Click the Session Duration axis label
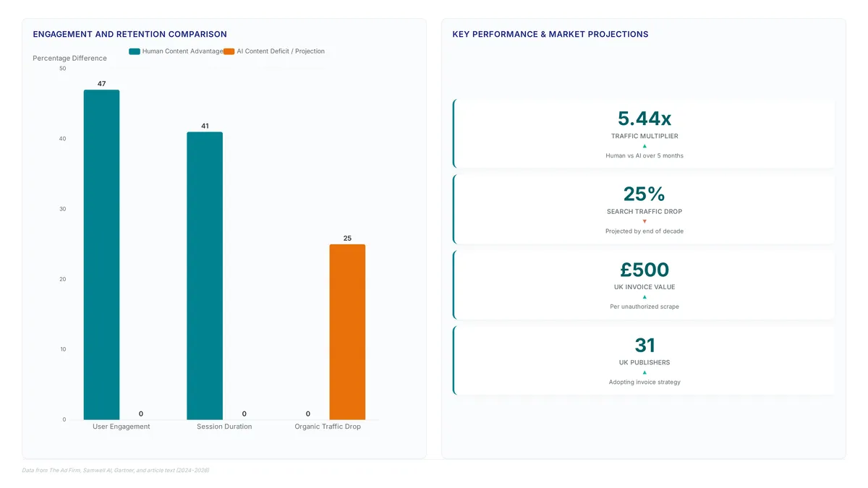The image size is (868, 488). coord(224,427)
